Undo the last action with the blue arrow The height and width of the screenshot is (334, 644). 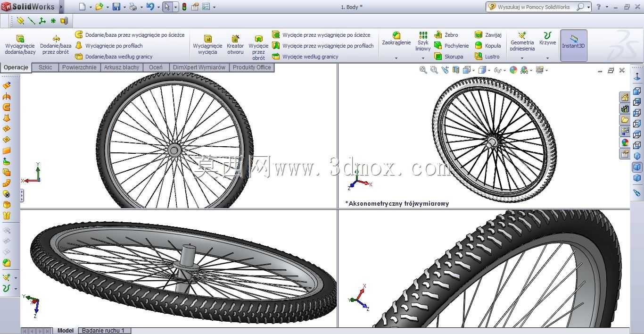[x=150, y=7]
